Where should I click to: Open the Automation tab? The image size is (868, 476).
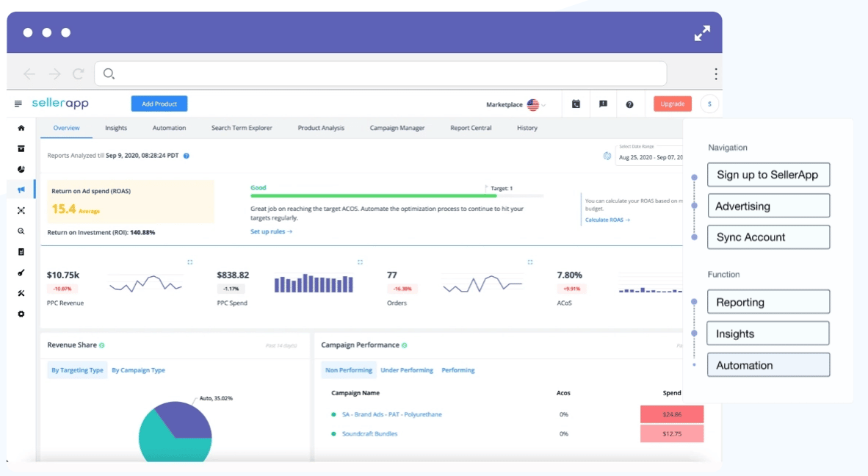click(x=170, y=128)
